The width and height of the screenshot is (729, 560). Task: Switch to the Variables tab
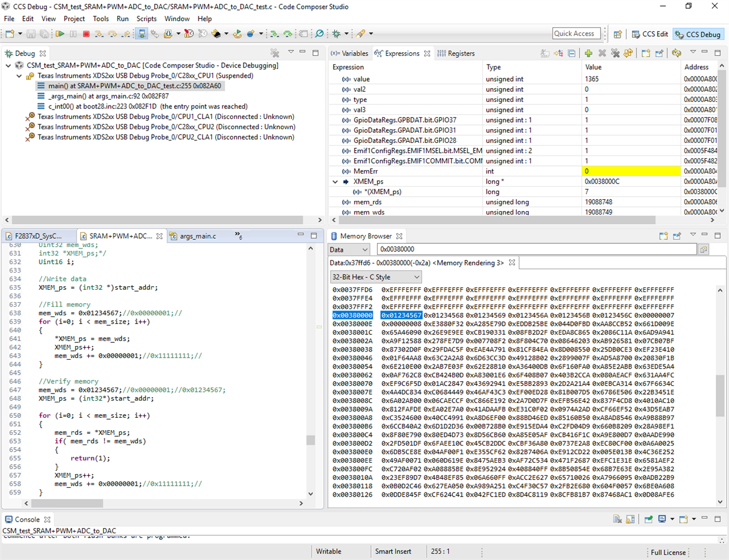point(350,53)
